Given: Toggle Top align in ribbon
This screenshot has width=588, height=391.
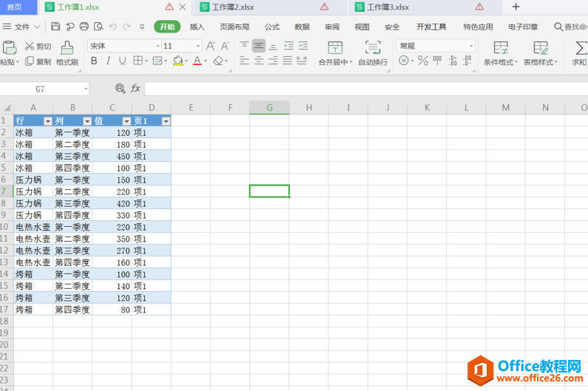Looking at the screenshot, I should tap(244, 46).
